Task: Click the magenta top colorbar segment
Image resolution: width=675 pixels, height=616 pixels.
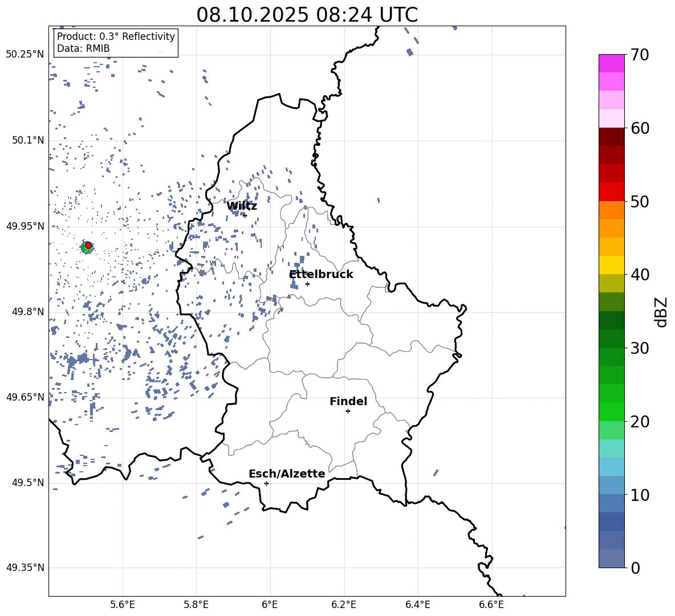Action: (x=611, y=63)
